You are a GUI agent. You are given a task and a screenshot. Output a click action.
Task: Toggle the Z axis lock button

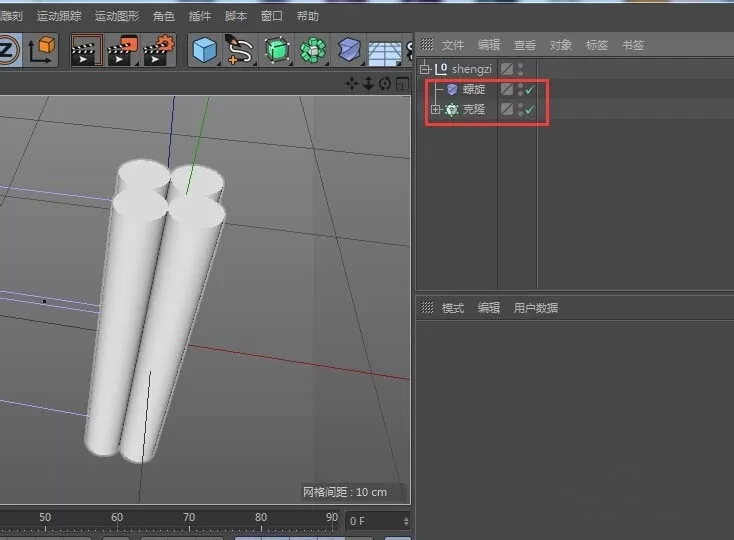8,50
